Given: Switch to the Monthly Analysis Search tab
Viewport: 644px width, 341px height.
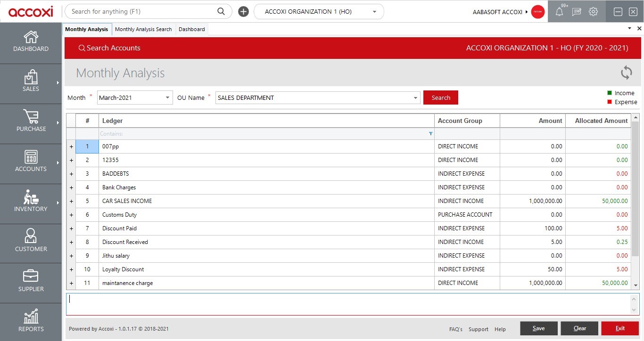Looking at the screenshot, I should (x=143, y=29).
